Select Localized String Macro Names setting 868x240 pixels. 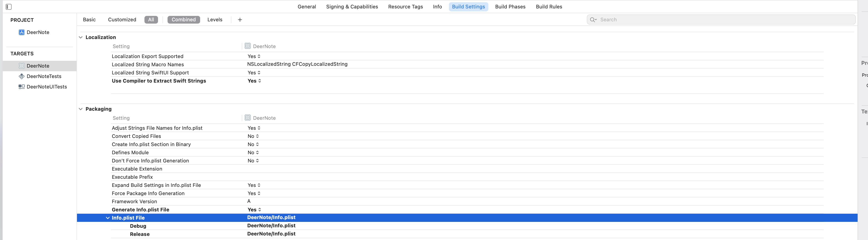[148, 64]
